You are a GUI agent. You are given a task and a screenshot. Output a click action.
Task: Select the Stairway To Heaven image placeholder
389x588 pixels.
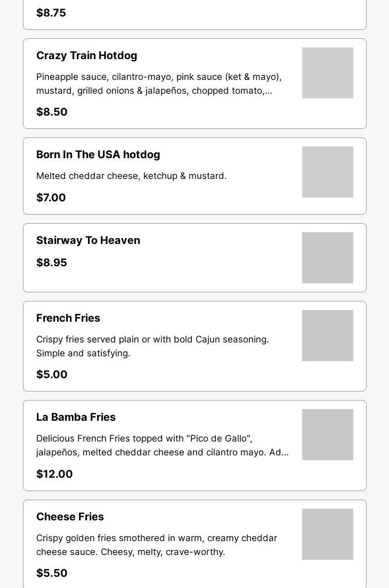[x=327, y=258]
